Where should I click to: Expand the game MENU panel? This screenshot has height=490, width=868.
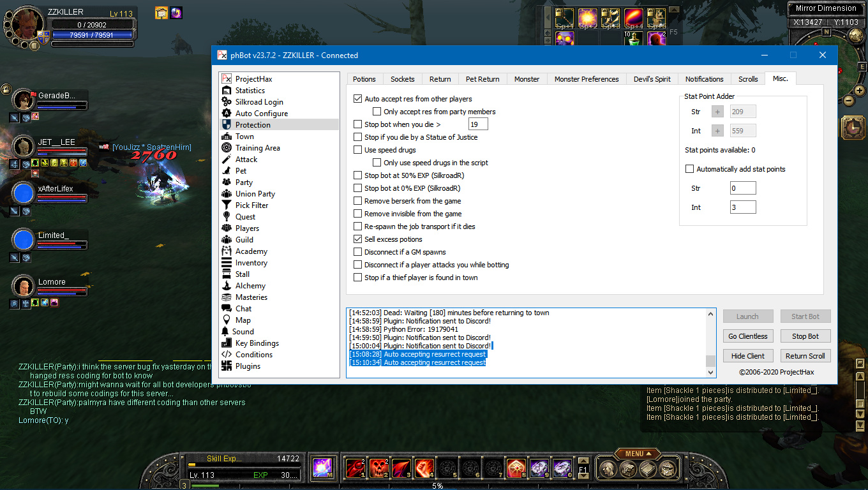pyautogui.click(x=638, y=454)
